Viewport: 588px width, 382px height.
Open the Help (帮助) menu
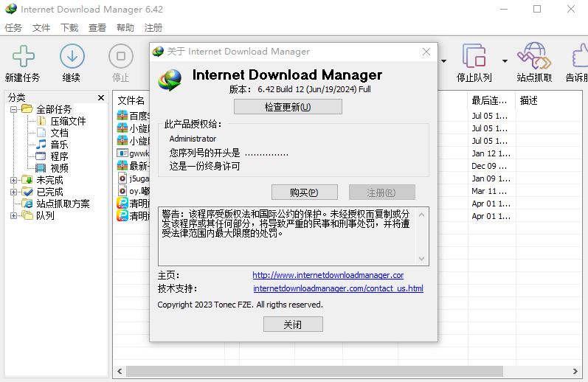(125, 28)
